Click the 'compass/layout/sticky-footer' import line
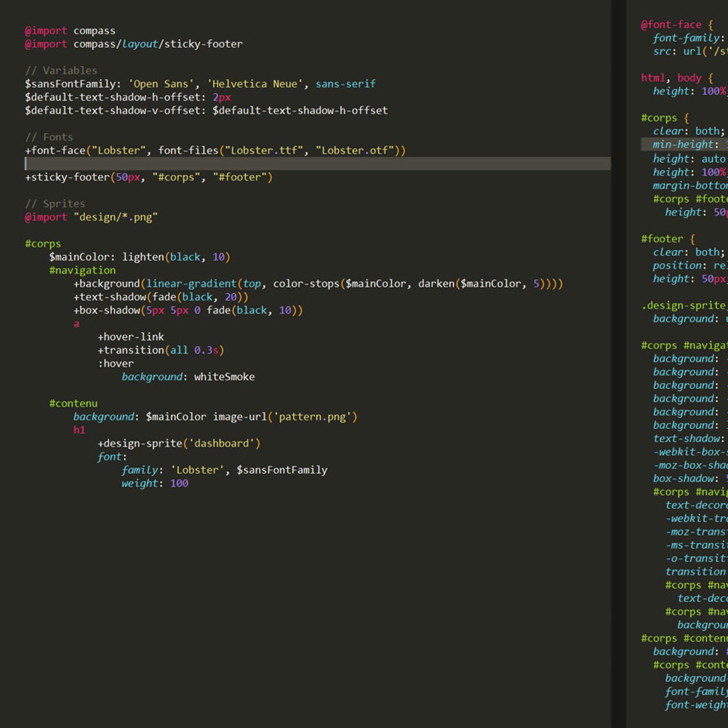Image resolution: width=728 pixels, height=728 pixels. 134,44
